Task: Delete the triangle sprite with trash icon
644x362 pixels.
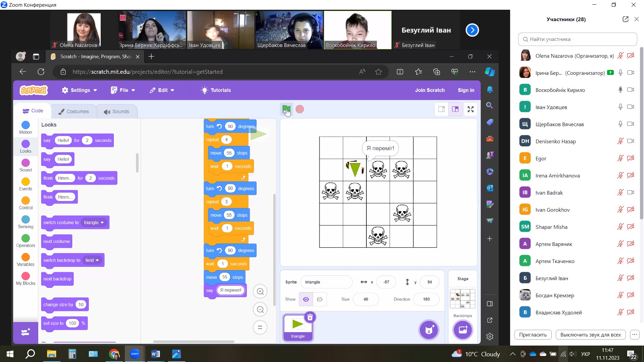Action: point(310,317)
